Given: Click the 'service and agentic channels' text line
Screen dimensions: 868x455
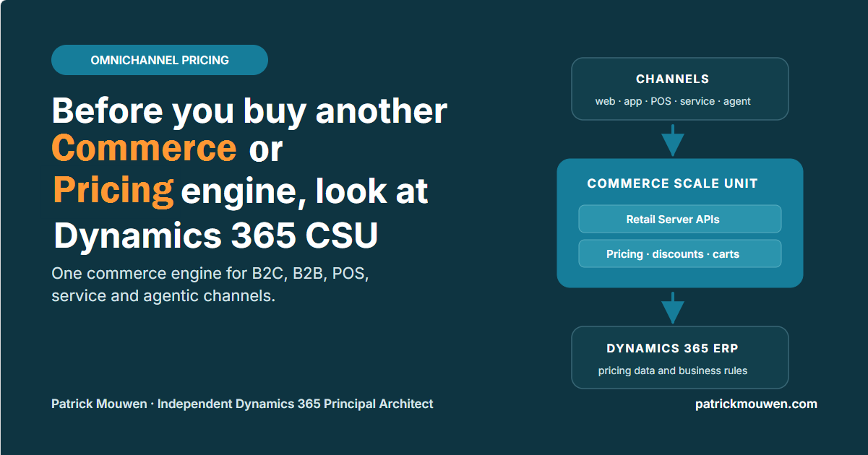Looking at the screenshot, I should (x=163, y=297).
